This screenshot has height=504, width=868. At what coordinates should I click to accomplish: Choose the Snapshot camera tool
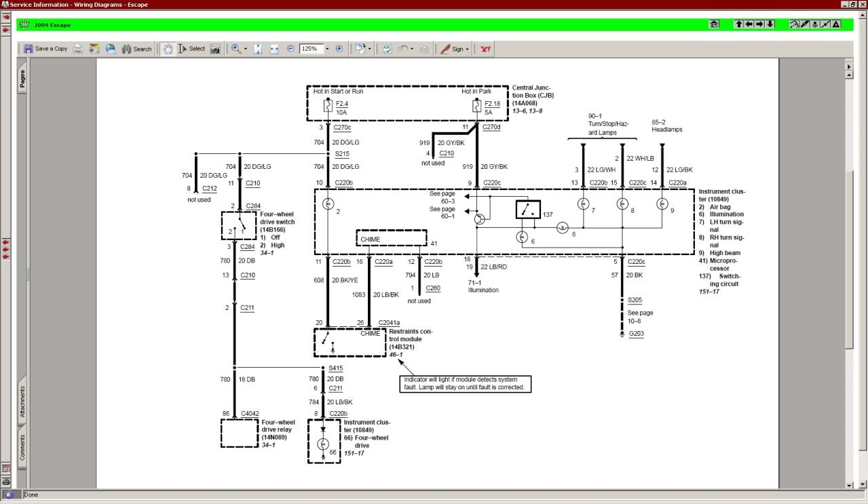click(x=215, y=49)
